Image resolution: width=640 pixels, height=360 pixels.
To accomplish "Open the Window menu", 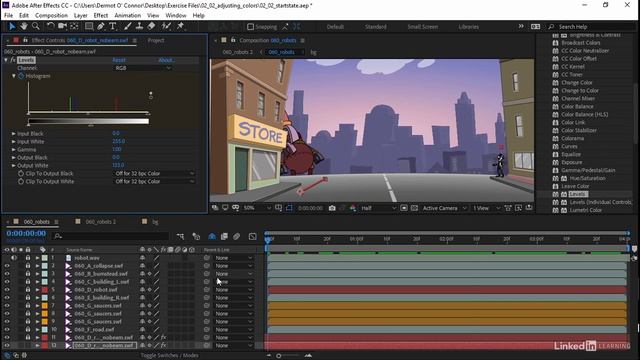I will 176,16.
